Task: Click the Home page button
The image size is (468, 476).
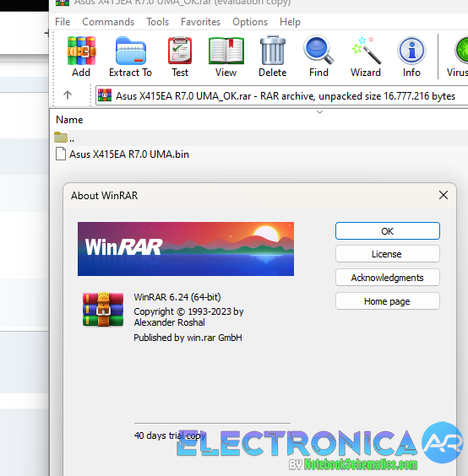Action: coord(388,301)
